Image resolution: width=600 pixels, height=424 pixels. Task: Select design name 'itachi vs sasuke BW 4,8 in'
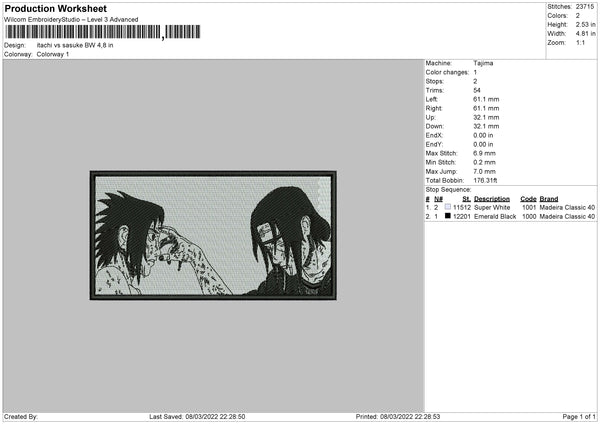75,45
